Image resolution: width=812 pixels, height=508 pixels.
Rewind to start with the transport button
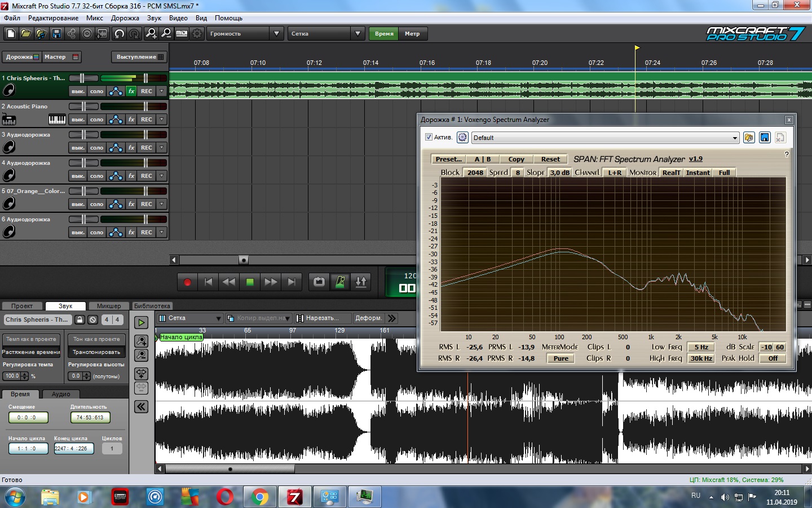(208, 282)
